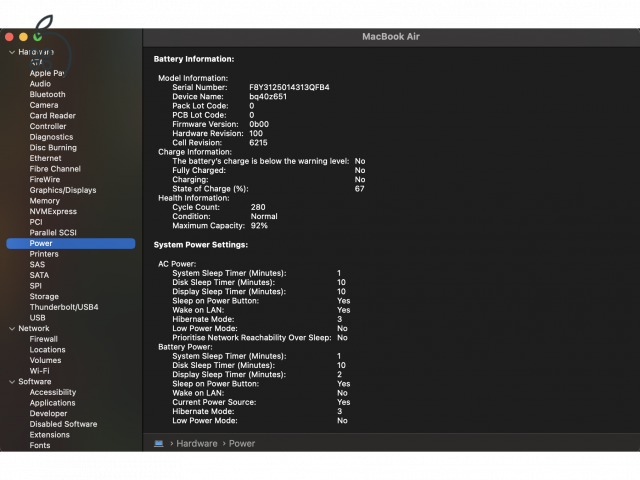Click serial number F8Y3125014313QFB4
Viewport: 640px width, 480px height.
click(289, 87)
